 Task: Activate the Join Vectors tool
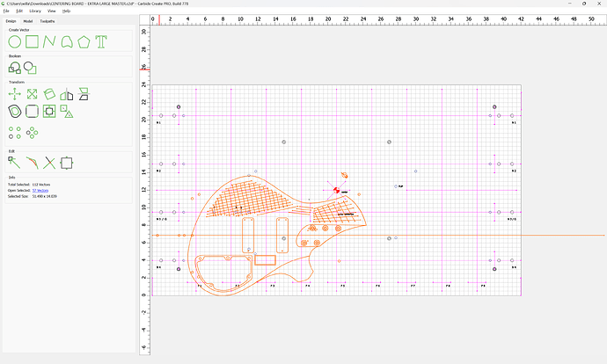33,163
